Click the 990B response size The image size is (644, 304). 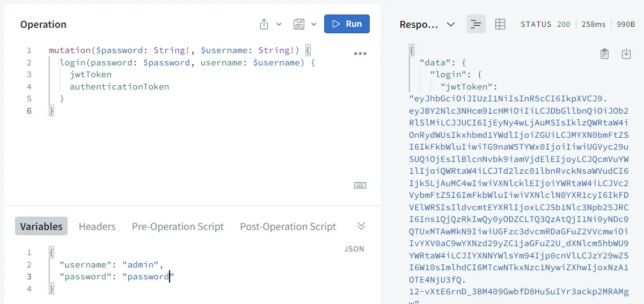pyautogui.click(x=626, y=24)
